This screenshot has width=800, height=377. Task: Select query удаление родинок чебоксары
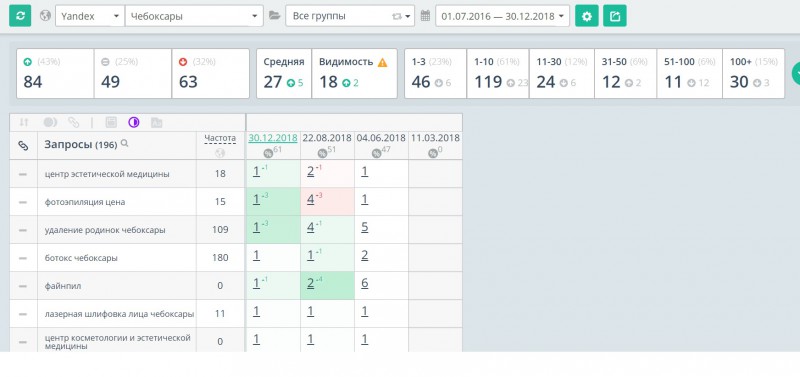tap(105, 230)
